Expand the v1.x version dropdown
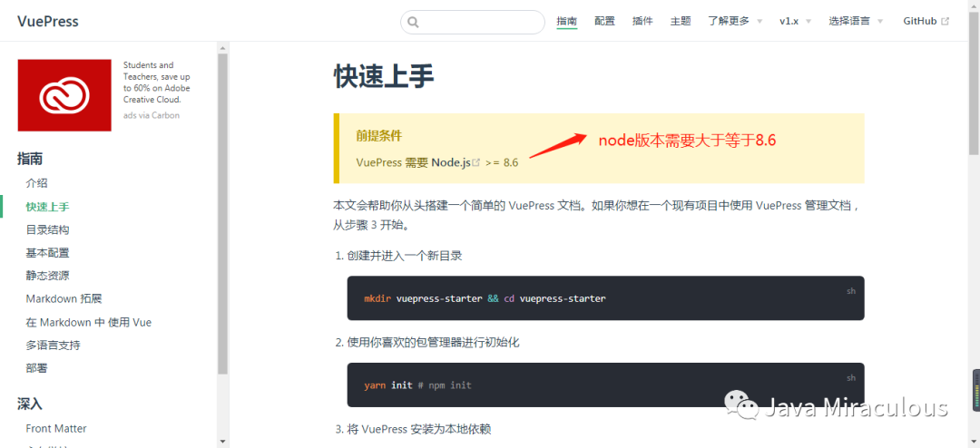The height and width of the screenshot is (448, 980). point(795,21)
